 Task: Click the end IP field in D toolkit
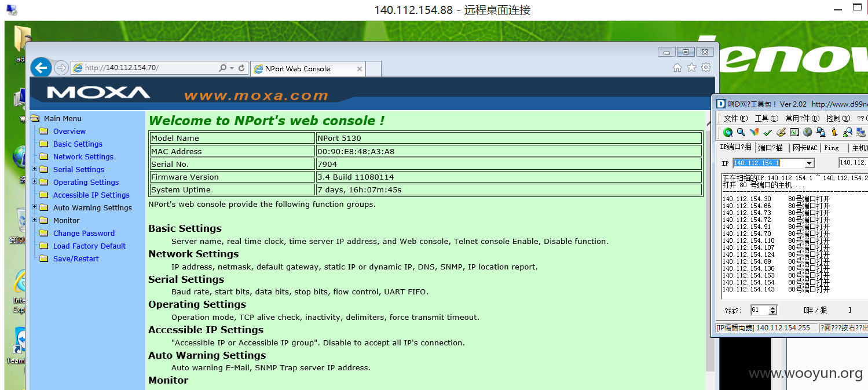853,163
